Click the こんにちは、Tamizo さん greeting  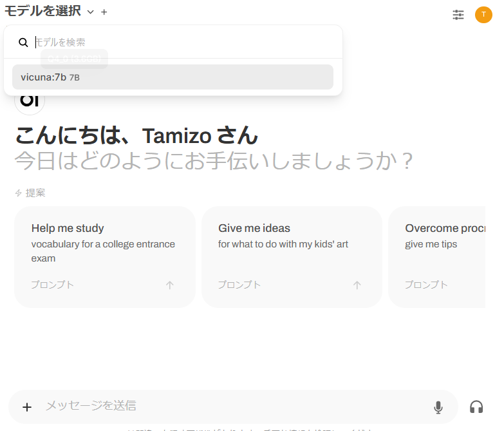click(136, 135)
